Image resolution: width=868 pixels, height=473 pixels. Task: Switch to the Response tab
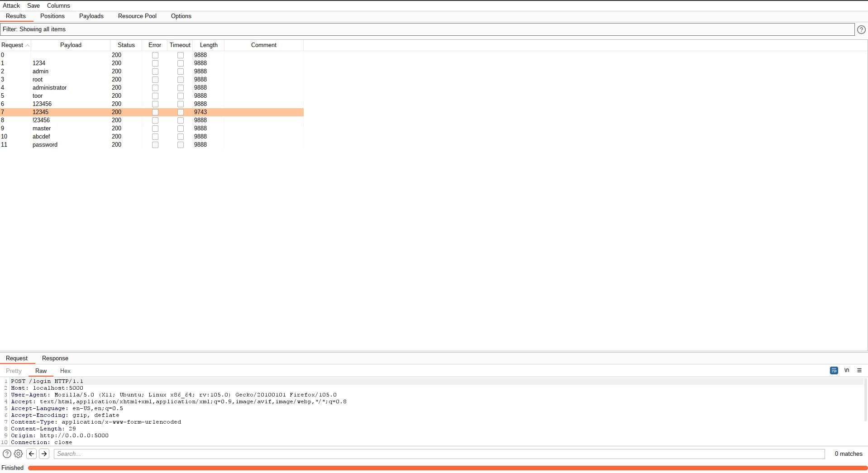pos(55,358)
